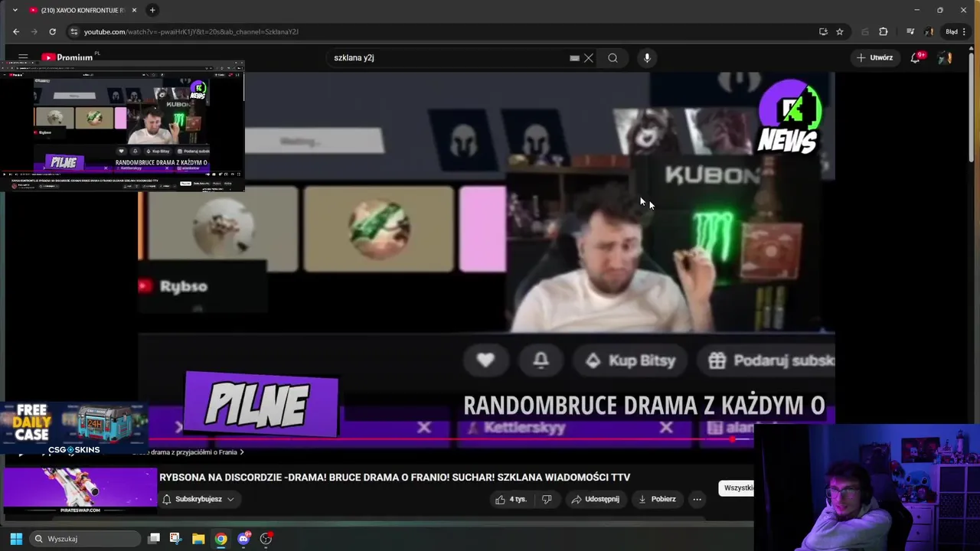Open a new browser tab
The width and height of the screenshot is (980, 551).
152,10
